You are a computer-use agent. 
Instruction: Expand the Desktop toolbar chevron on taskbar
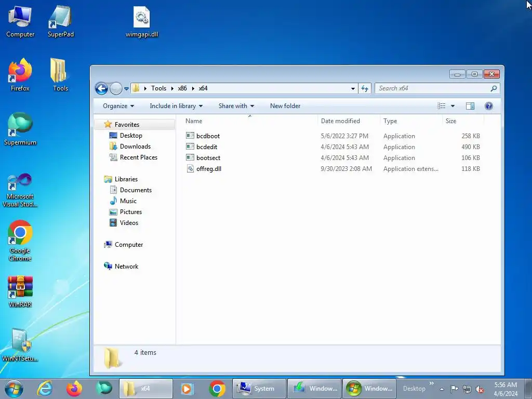click(432, 383)
